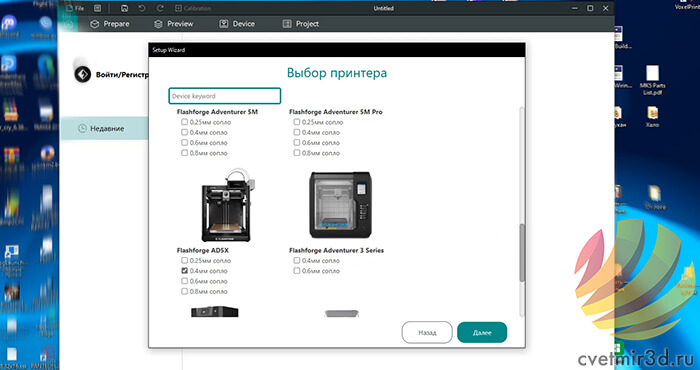Switch to the Device tab
This screenshot has height=370, width=700.
(x=237, y=24)
